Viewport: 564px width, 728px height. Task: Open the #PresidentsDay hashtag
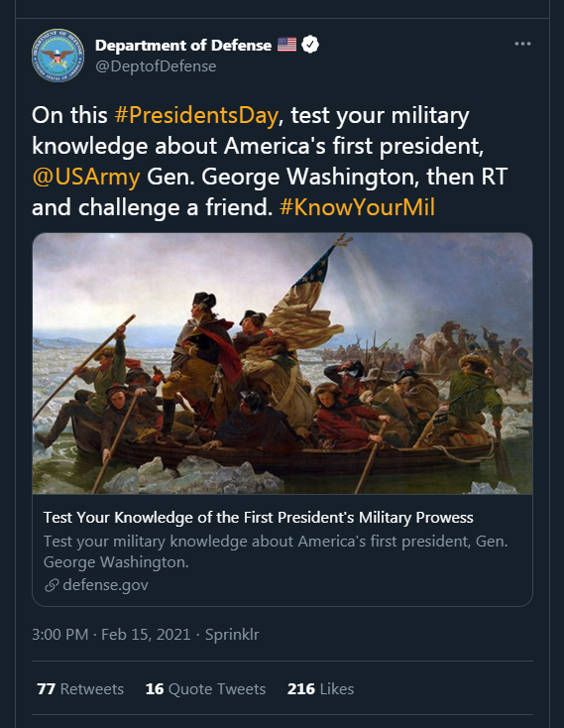pyautogui.click(x=196, y=115)
